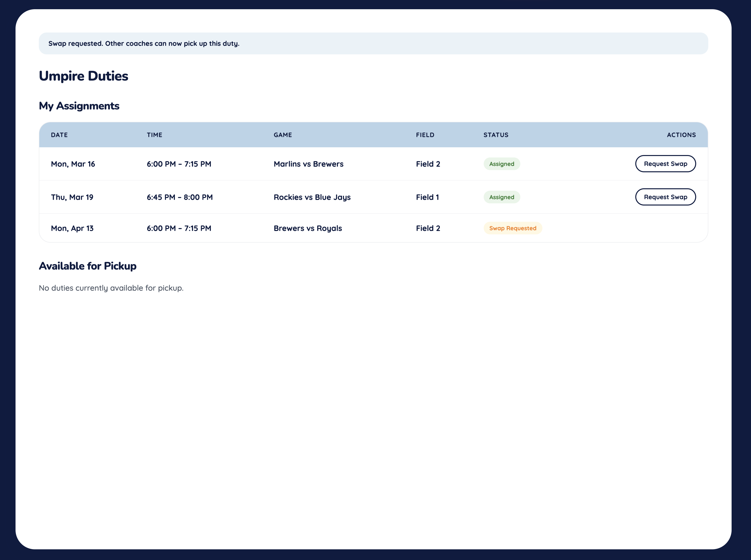Select the Brewers vs Royals game cell

tap(308, 228)
